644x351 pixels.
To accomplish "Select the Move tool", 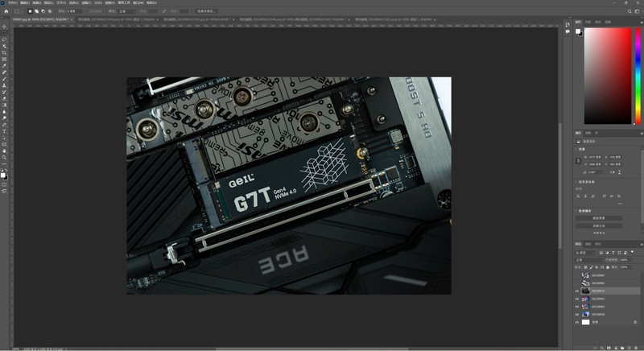I will pyautogui.click(x=5, y=27).
